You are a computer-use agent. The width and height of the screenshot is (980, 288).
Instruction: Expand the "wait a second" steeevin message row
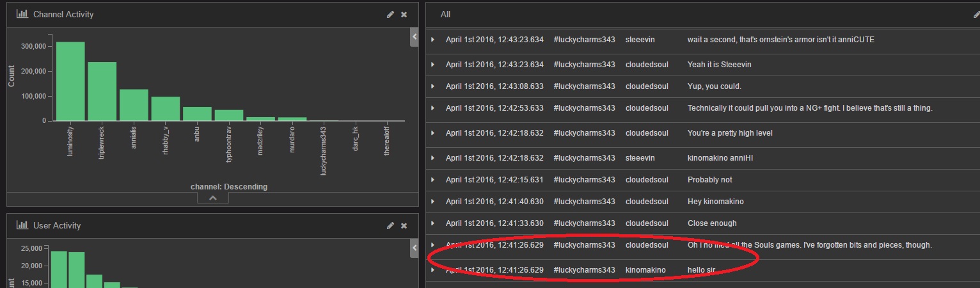pyautogui.click(x=433, y=40)
